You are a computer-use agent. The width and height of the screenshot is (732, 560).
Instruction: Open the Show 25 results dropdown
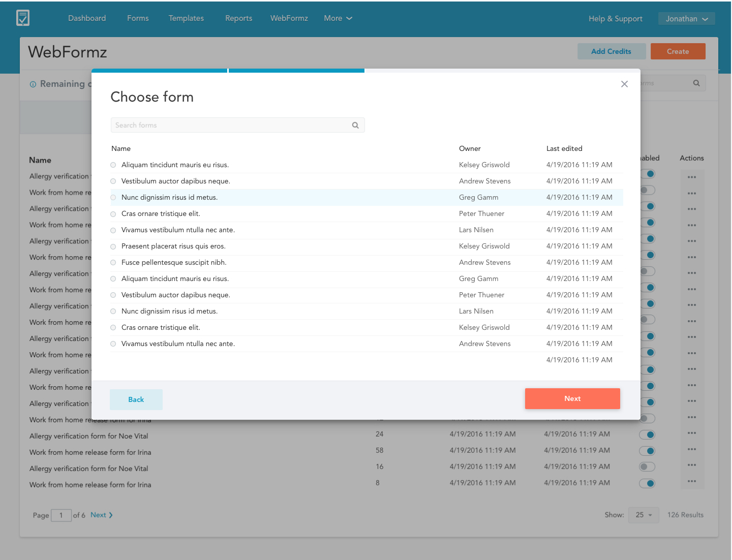tap(644, 515)
